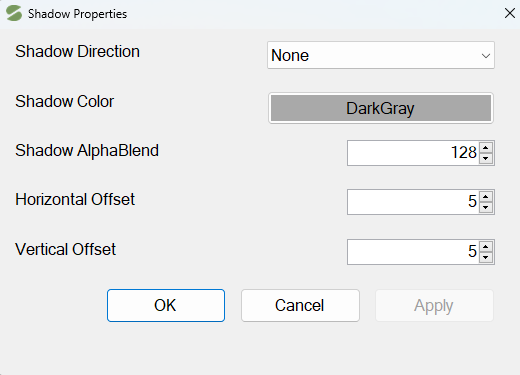This screenshot has width=520, height=375.
Task: Focus the Vertical Offset input field
Action: pyautogui.click(x=413, y=252)
